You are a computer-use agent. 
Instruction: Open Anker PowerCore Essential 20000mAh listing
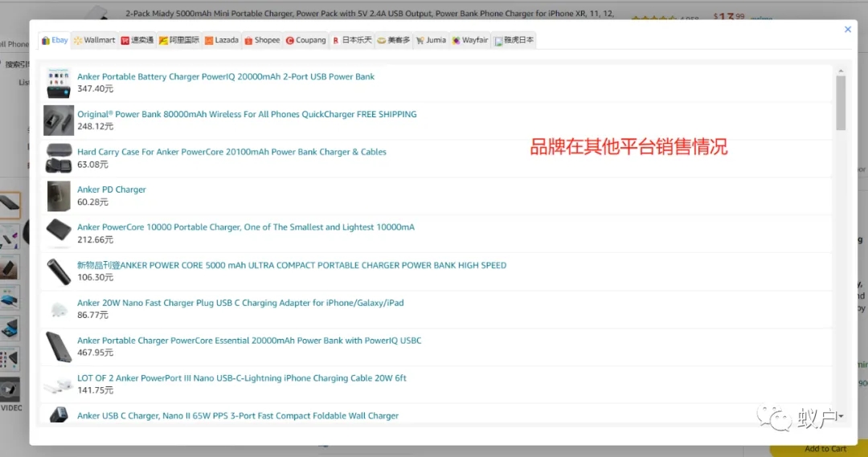coord(249,341)
